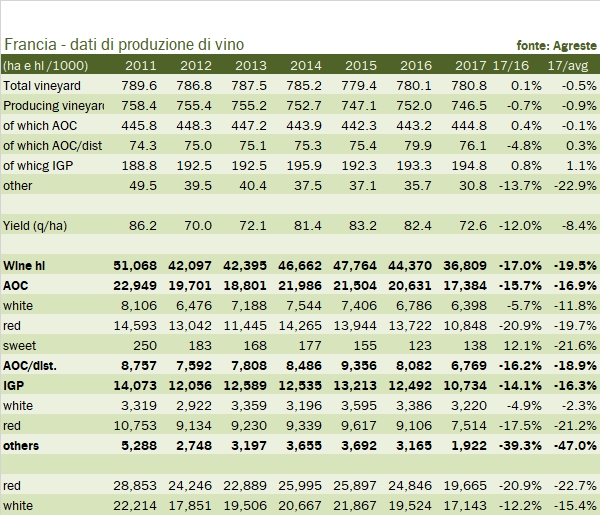This screenshot has width=600, height=515.
Task: Select the 'of whicg IGP' row label
Action: (x=38, y=166)
